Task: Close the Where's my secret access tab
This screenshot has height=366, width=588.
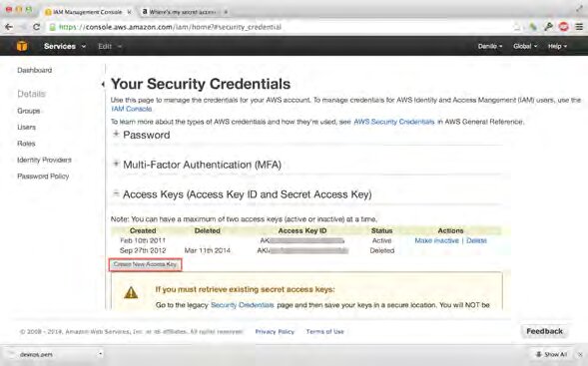Action: (226, 12)
